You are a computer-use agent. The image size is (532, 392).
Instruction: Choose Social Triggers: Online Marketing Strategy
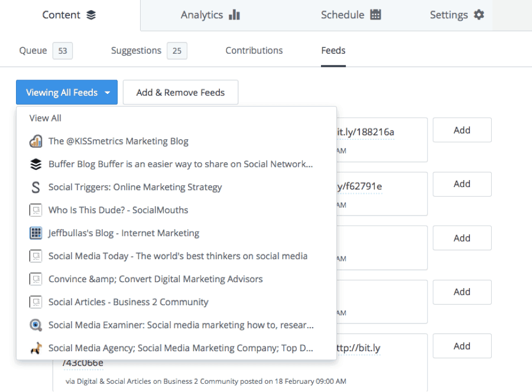(x=176, y=187)
